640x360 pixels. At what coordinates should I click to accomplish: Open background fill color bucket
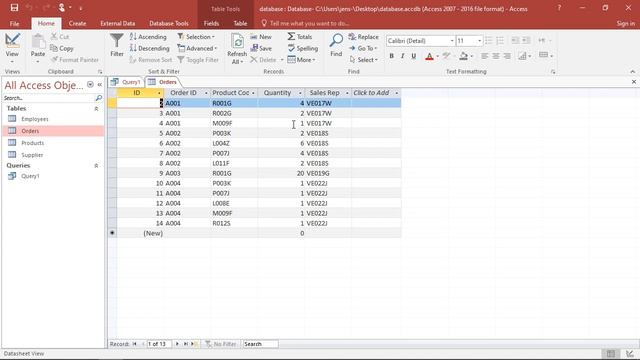[x=464, y=56]
